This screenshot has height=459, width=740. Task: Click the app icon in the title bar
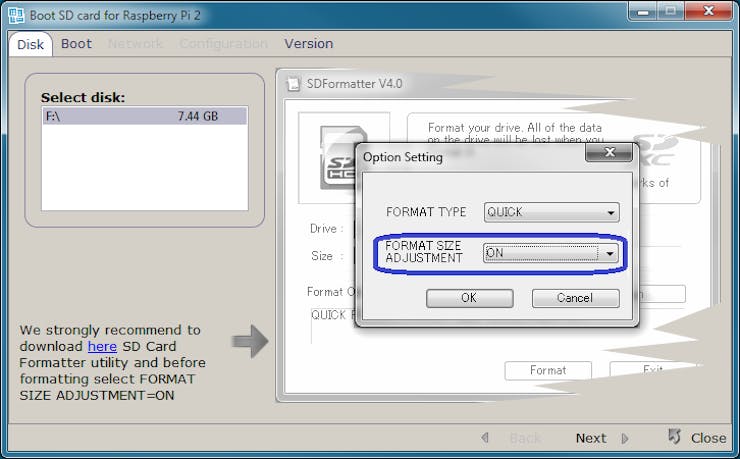click(x=16, y=15)
